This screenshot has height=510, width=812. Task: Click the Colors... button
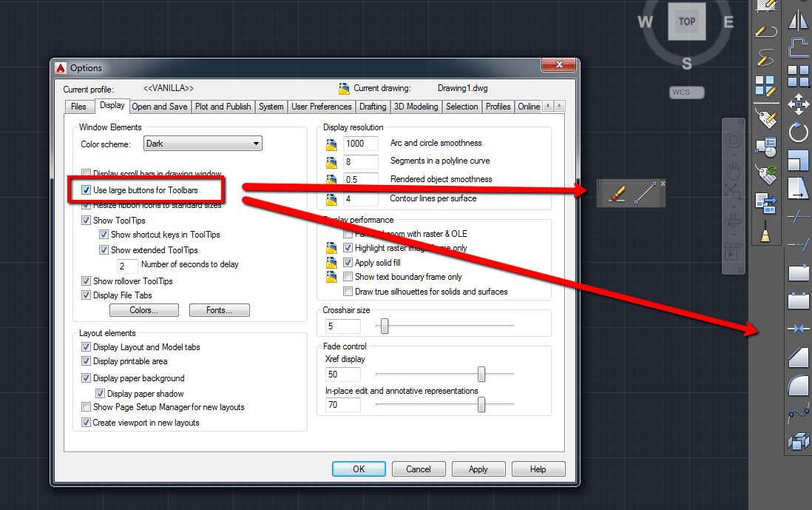point(143,309)
